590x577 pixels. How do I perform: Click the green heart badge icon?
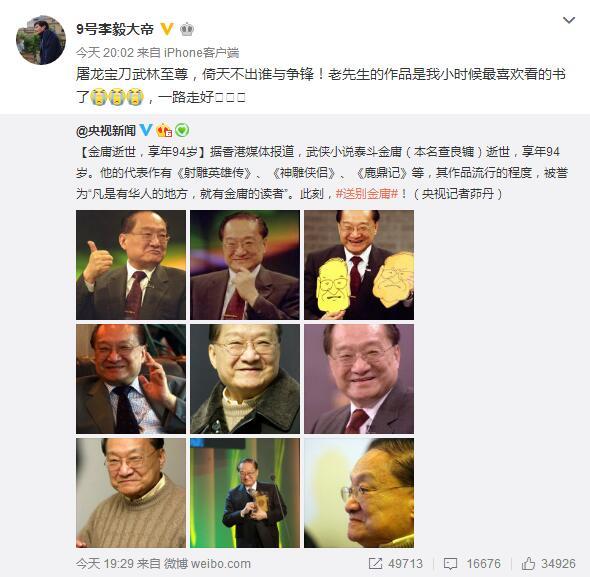coord(182,131)
